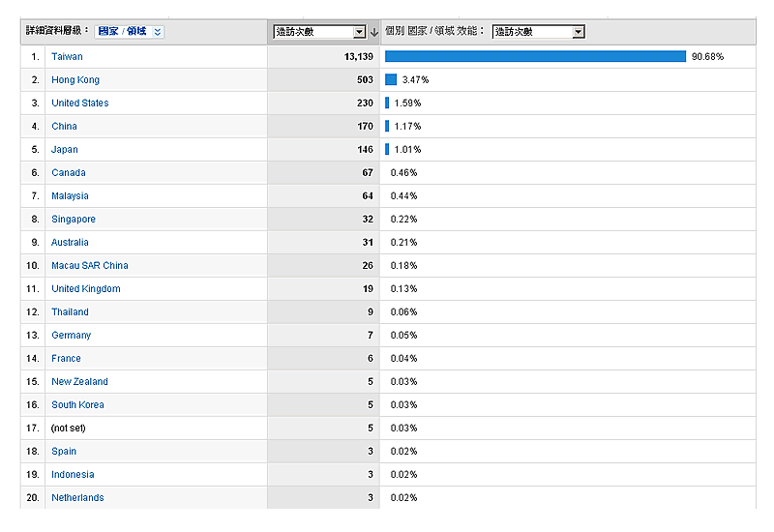Open the Singapore row link
774x532 pixels.
point(74,220)
